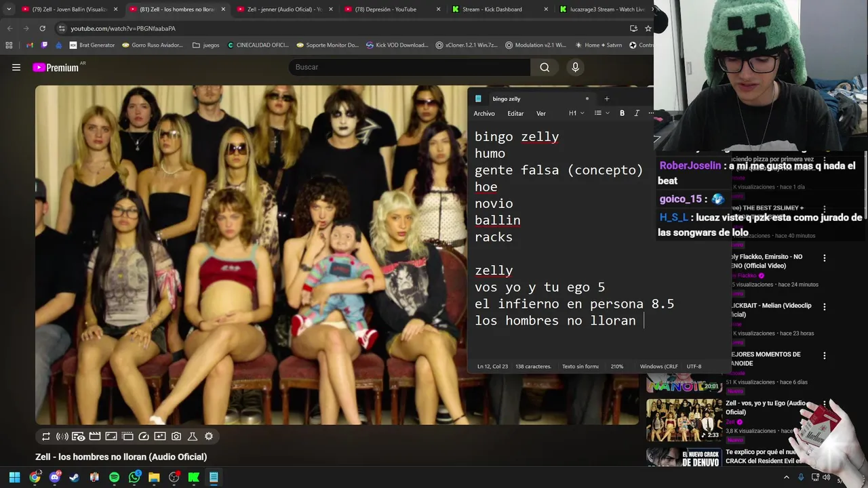Switch to the 'Depresión - YouTube' tab
This screenshot has height=488, width=868.
click(x=392, y=9)
